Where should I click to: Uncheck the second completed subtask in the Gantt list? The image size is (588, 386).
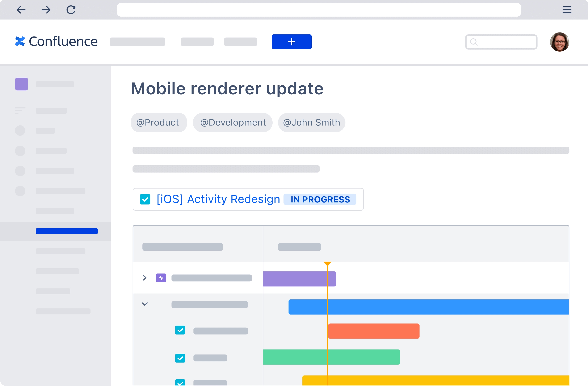click(x=180, y=358)
